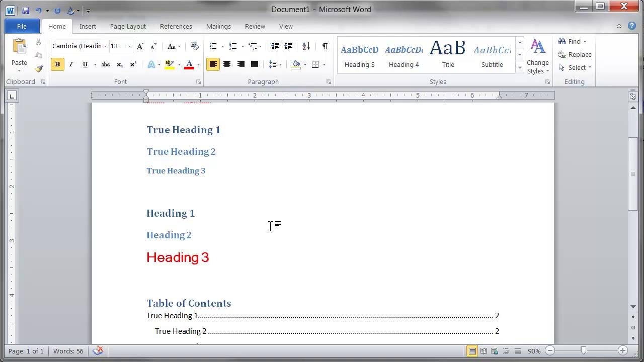Switch to the Review tab
The image size is (644, 362).
(x=255, y=26)
